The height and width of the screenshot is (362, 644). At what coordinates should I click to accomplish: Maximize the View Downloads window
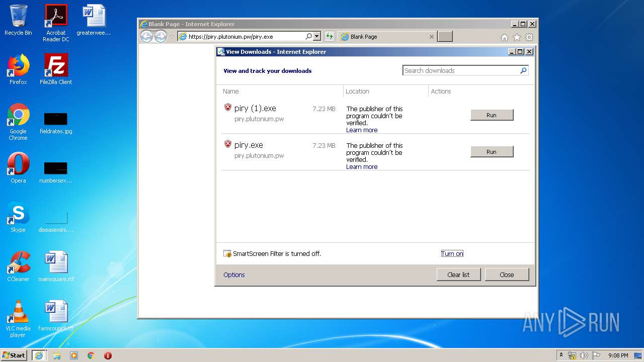(520, 51)
